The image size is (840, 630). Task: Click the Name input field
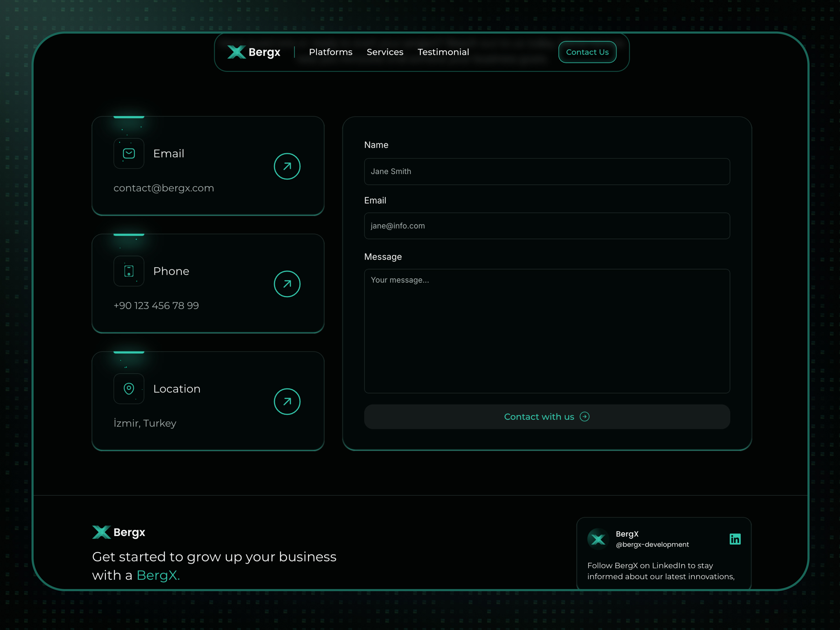click(547, 172)
